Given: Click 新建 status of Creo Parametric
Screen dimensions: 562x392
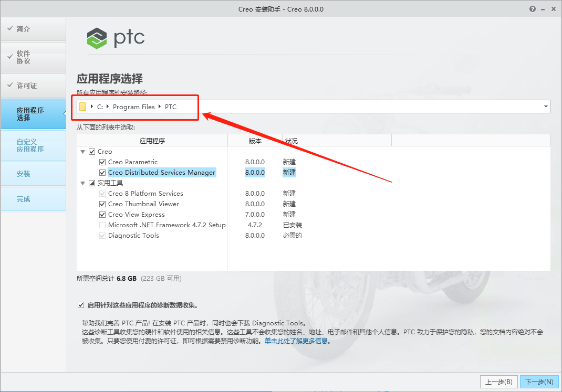Looking at the screenshot, I should (x=289, y=162).
